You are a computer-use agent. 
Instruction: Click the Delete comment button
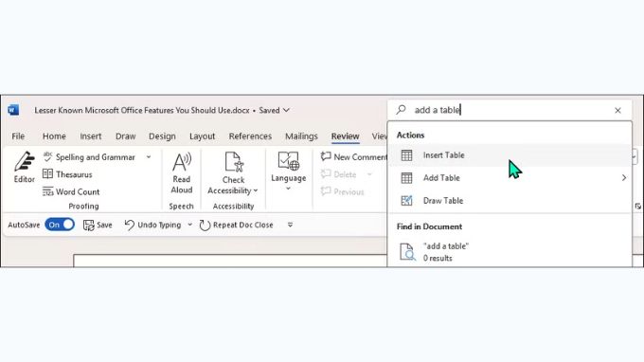339,174
